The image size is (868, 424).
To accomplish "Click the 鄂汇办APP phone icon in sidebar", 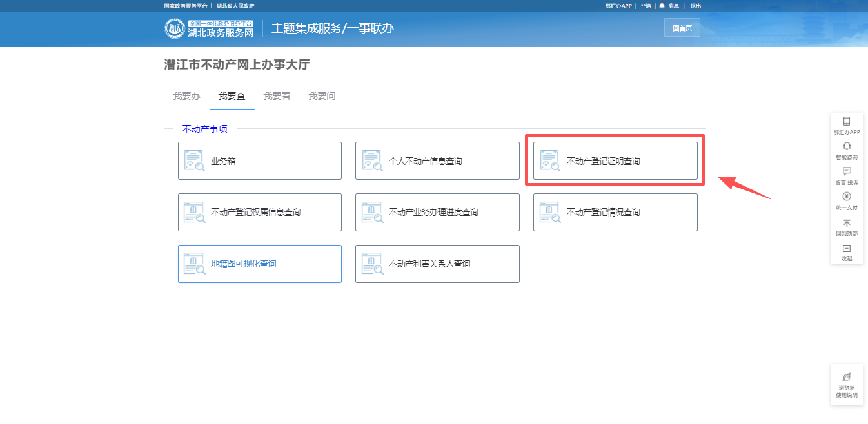I will click(846, 121).
